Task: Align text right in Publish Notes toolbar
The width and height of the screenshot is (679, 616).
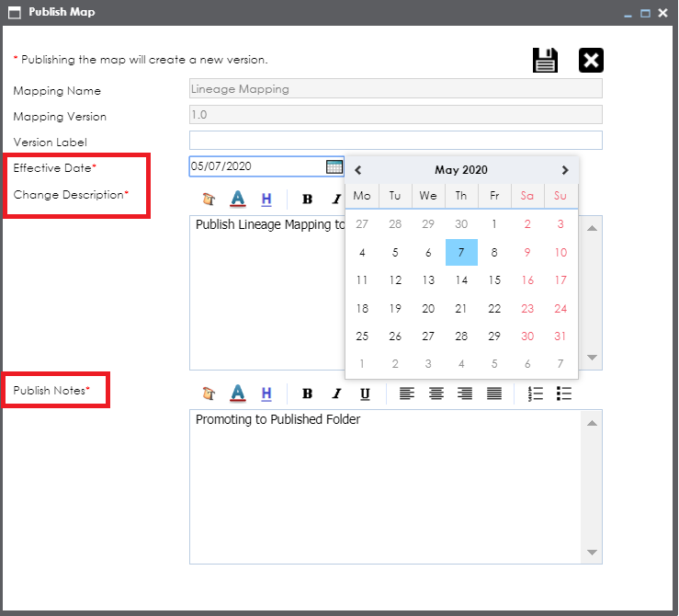Action: (x=465, y=394)
